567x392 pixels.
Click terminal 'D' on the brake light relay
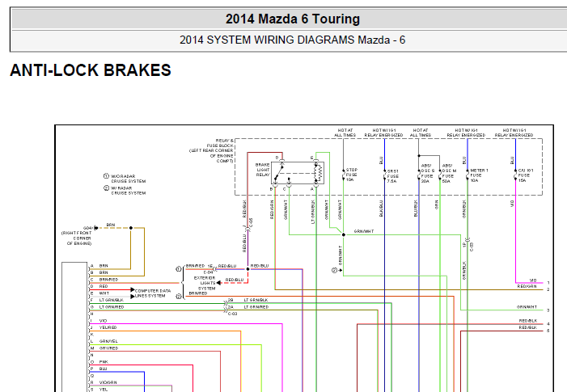coord(277,158)
